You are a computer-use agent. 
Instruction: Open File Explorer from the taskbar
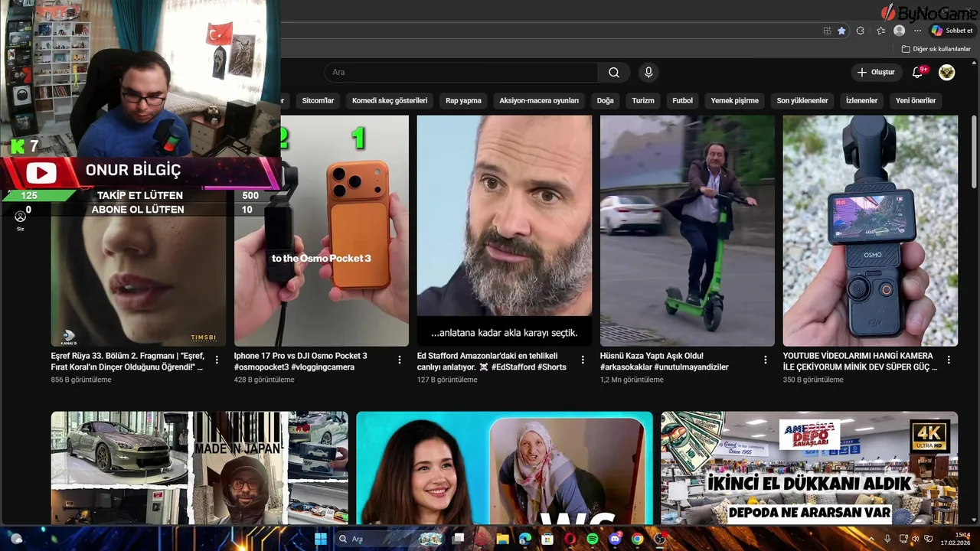coord(502,539)
